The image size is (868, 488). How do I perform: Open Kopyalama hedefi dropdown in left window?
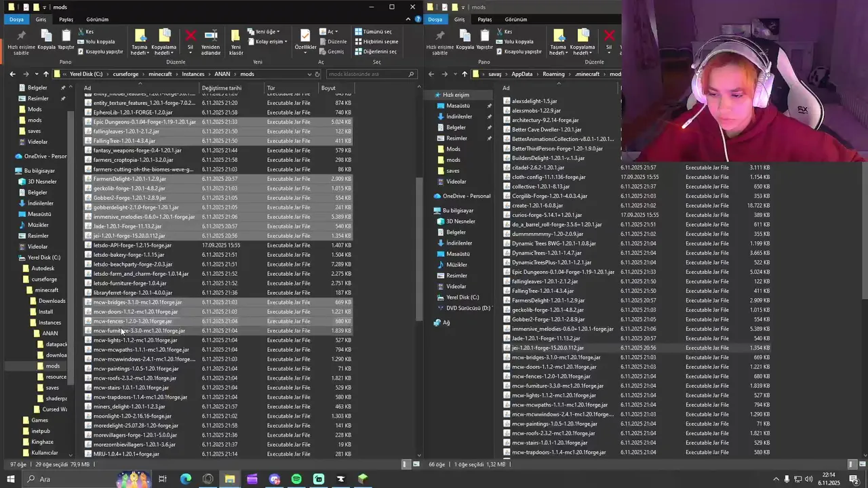pyautogui.click(x=164, y=42)
